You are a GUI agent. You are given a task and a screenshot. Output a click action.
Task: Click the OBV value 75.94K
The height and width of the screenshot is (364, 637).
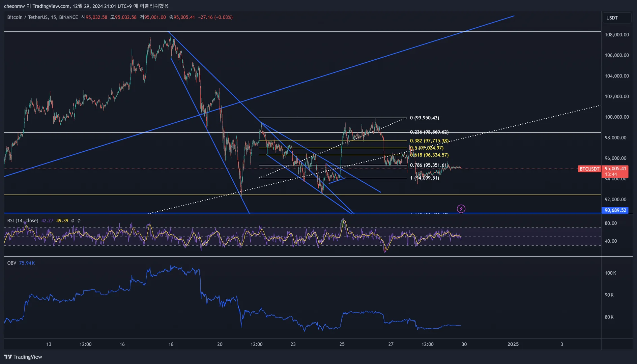pyautogui.click(x=27, y=263)
